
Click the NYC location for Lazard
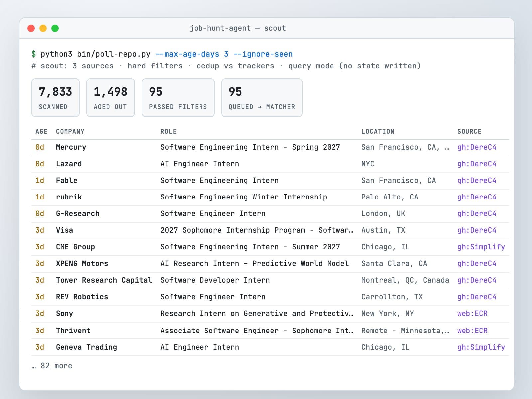[368, 164]
